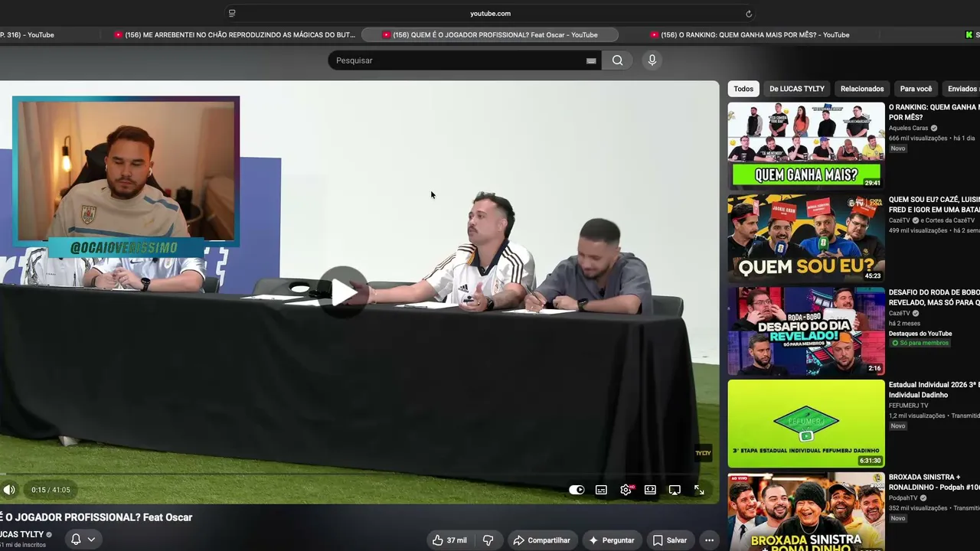Expand the notification bell dropdown for the channel
Image resolution: width=980 pixels, height=551 pixels.
83,540
